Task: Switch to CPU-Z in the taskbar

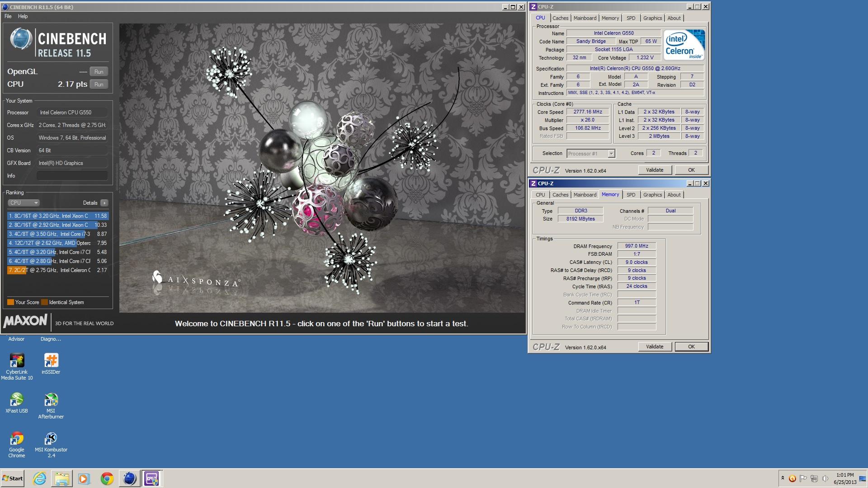Action: click(151, 479)
